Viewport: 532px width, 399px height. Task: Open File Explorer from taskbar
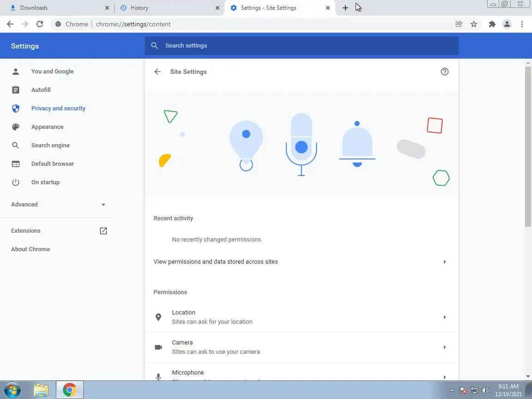(x=41, y=390)
